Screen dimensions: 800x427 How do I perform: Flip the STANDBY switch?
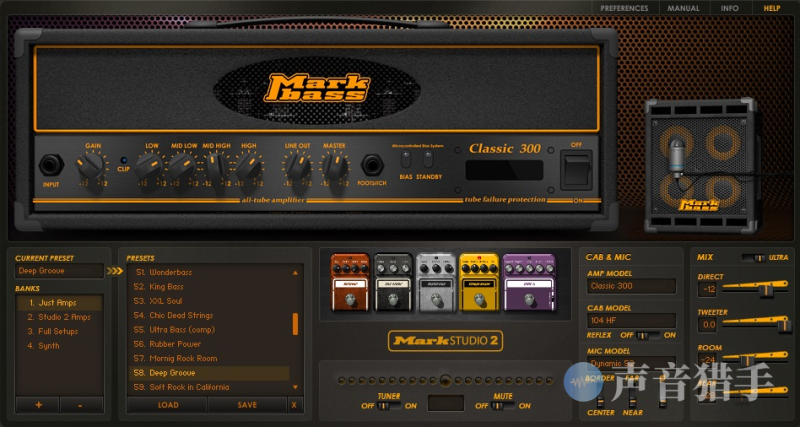429,159
